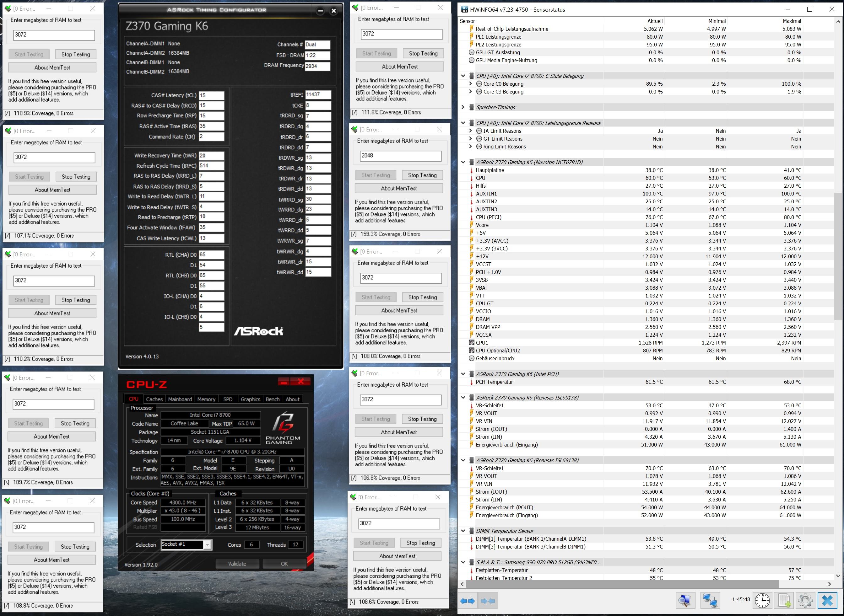844x616 pixels.
Task: Open the SPD tab in CPU-Z
Action: 228,399
